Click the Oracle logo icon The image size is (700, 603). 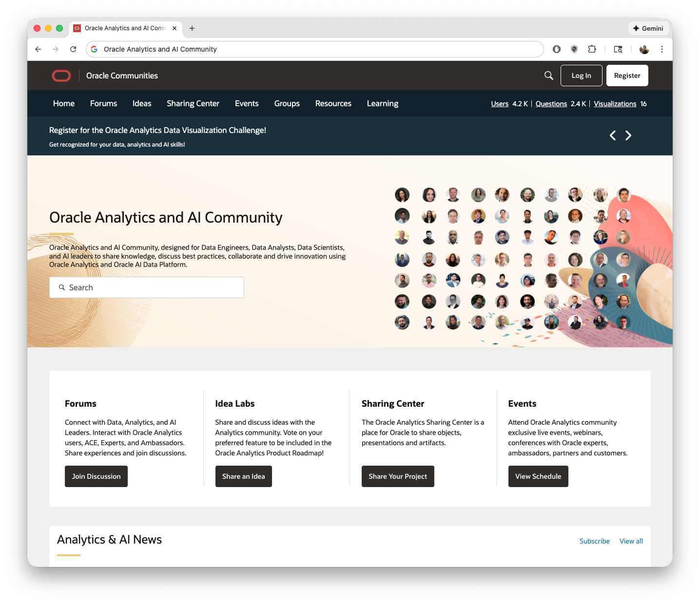tap(61, 75)
